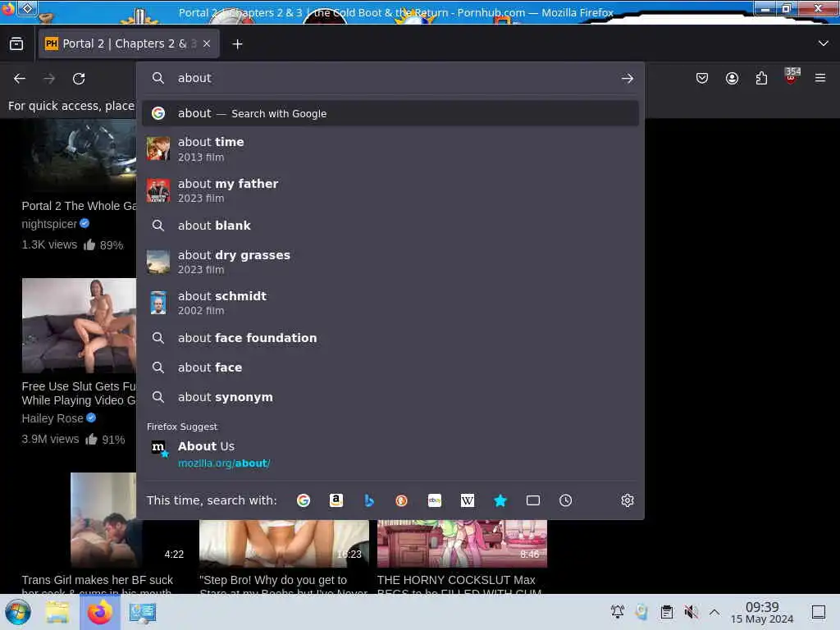Choose 'about — Search with Google' suggestion

390,113
